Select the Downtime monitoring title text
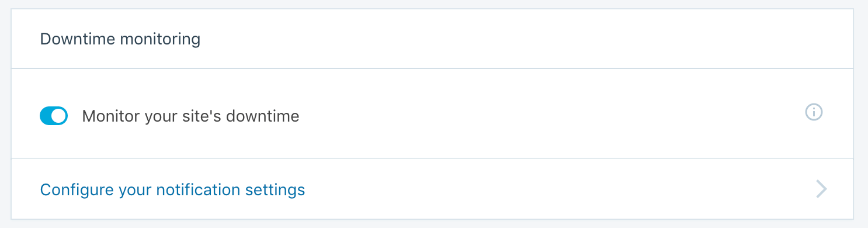The width and height of the screenshot is (868, 228). 120,39
